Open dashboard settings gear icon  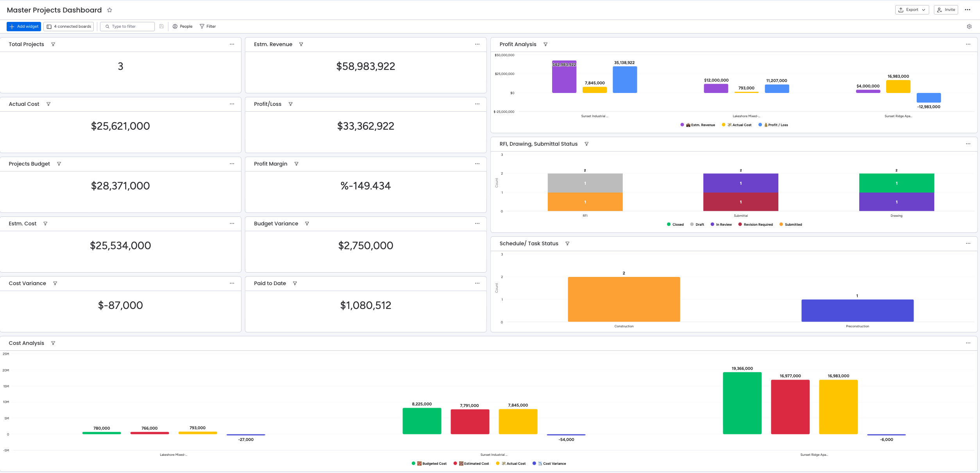click(x=969, y=27)
